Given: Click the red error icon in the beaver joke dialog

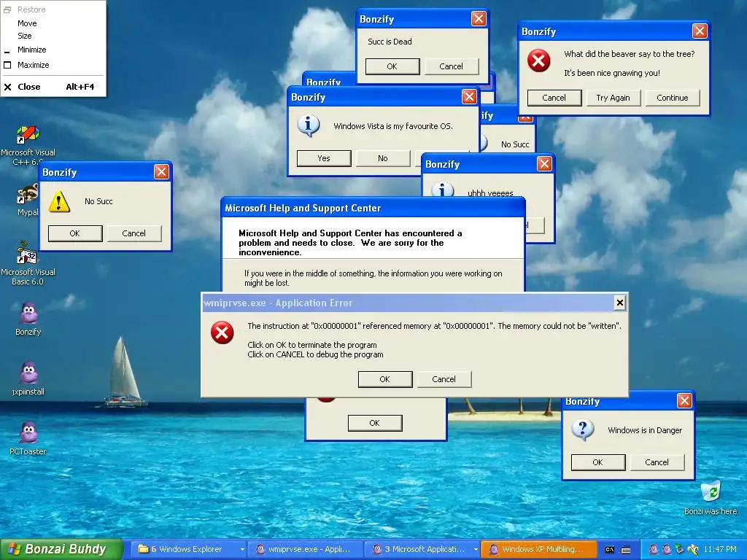Looking at the screenshot, I should point(539,61).
